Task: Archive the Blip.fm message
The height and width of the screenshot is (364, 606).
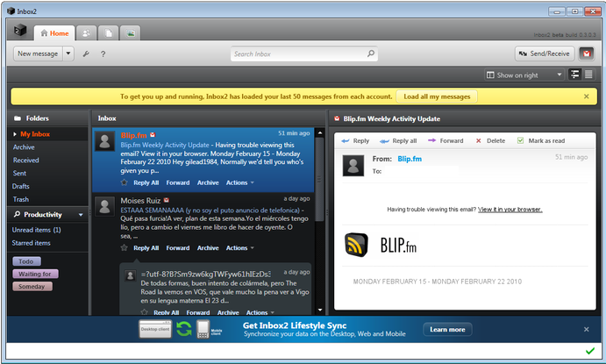Action: coord(208,182)
